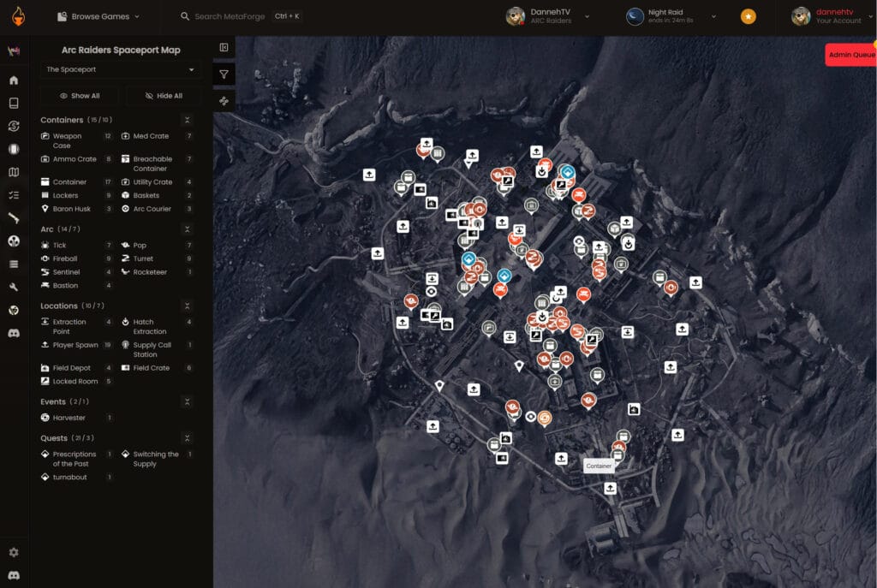Select the map icon in the left navigation
The image size is (877, 588).
tap(14, 172)
